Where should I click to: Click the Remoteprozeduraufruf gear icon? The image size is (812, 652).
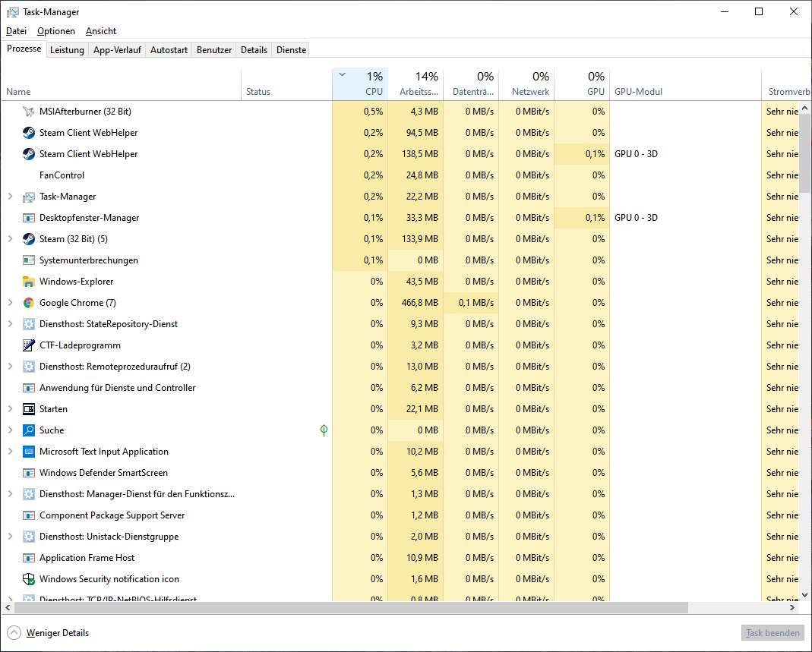tap(28, 367)
